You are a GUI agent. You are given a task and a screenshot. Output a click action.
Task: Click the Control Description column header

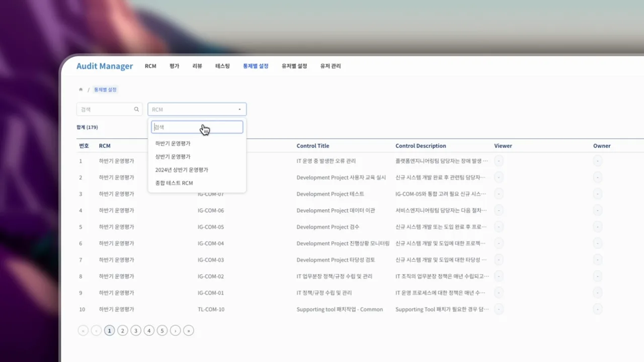coord(421,146)
